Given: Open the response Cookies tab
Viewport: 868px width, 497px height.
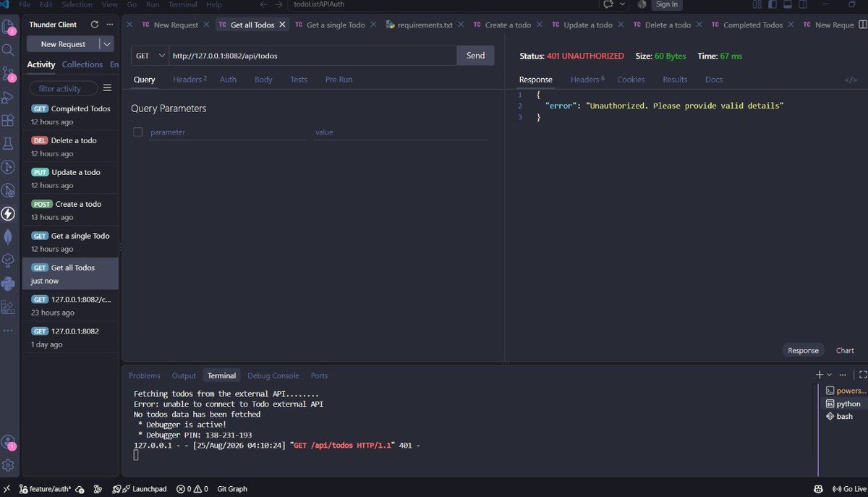Looking at the screenshot, I should pos(631,80).
